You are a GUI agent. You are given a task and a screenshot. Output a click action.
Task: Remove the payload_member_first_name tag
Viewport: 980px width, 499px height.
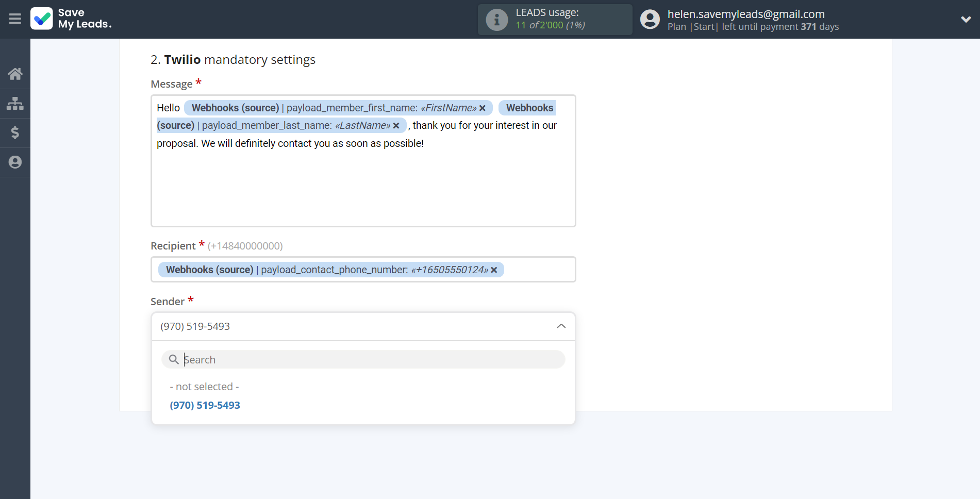483,108
